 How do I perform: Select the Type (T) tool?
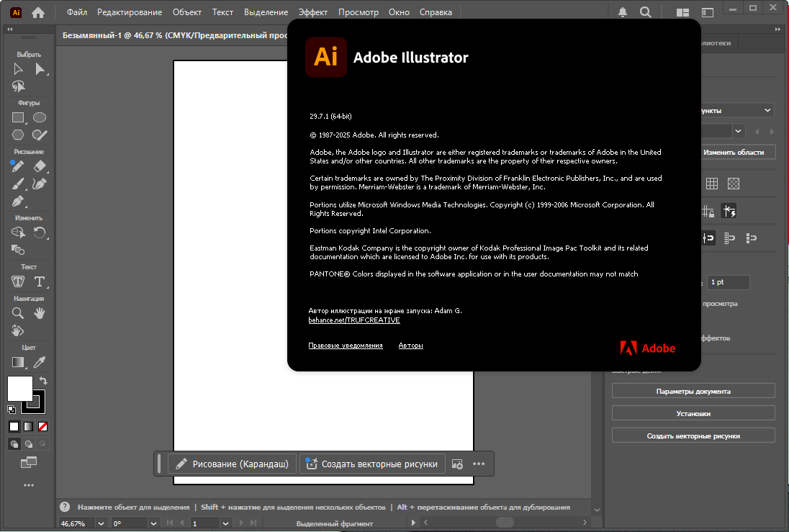tap(40, 281)
